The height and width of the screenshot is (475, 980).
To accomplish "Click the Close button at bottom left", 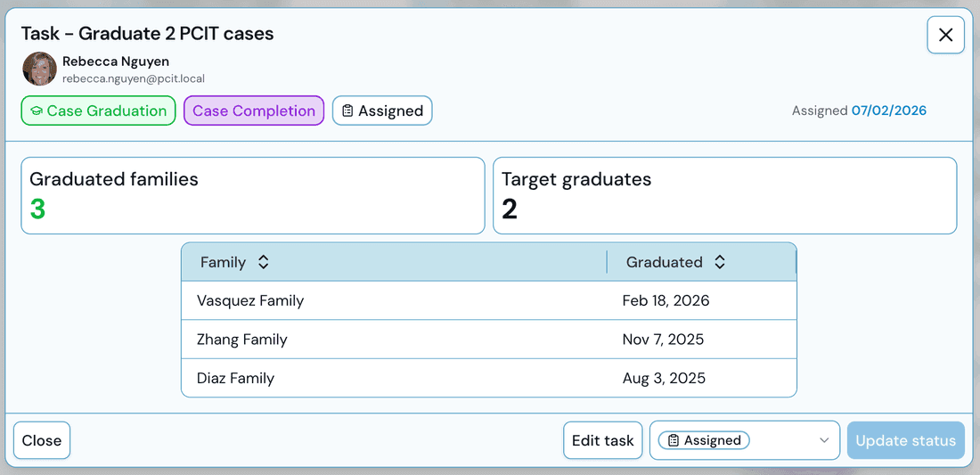I will (42, 440).
